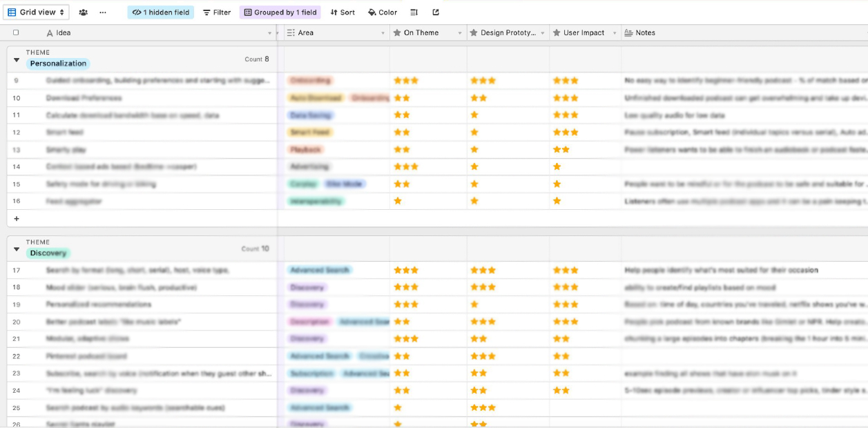
Task: Open the User Impact column dropdown arrow
Action: [615, 33]
